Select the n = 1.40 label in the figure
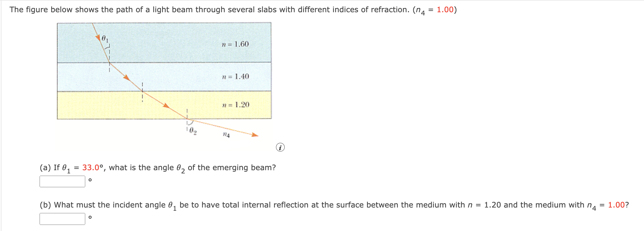The height and width of the screenshot is (231, 644). point(235,76)
